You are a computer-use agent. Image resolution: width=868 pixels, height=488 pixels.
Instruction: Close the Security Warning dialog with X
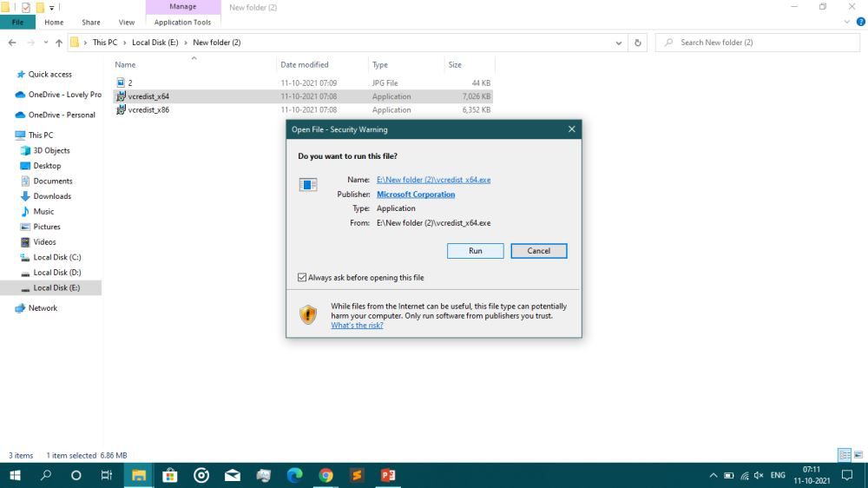click(571, 129)
